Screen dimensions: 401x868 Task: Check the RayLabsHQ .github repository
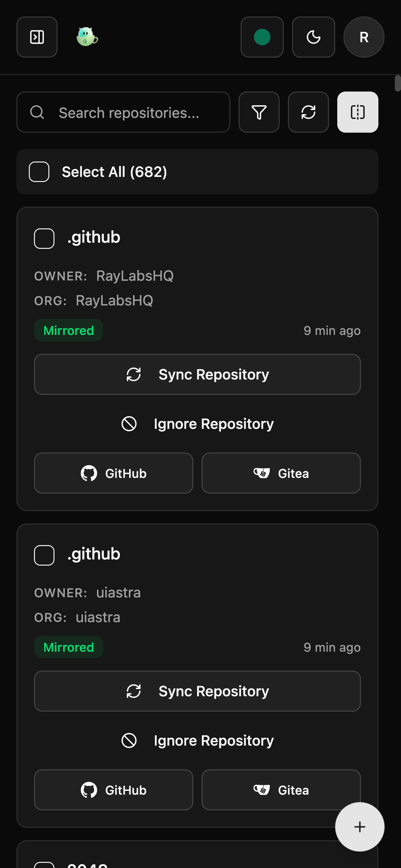(44, 238)
